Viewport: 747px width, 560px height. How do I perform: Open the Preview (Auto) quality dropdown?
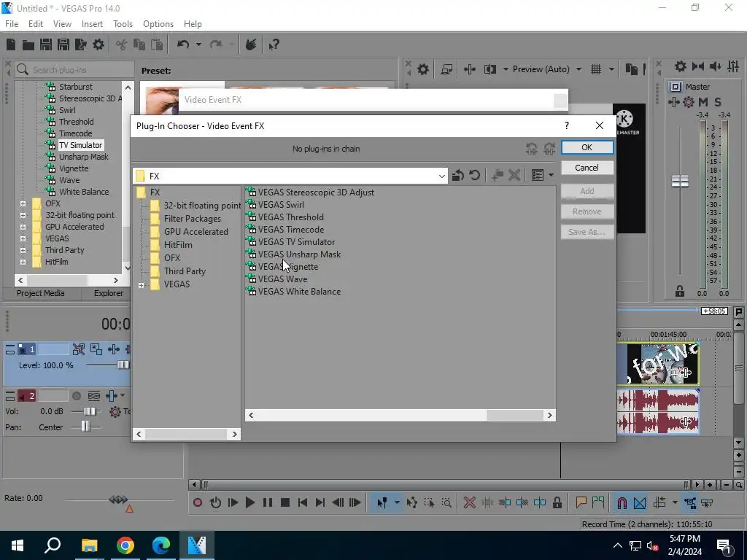point(578,69)
